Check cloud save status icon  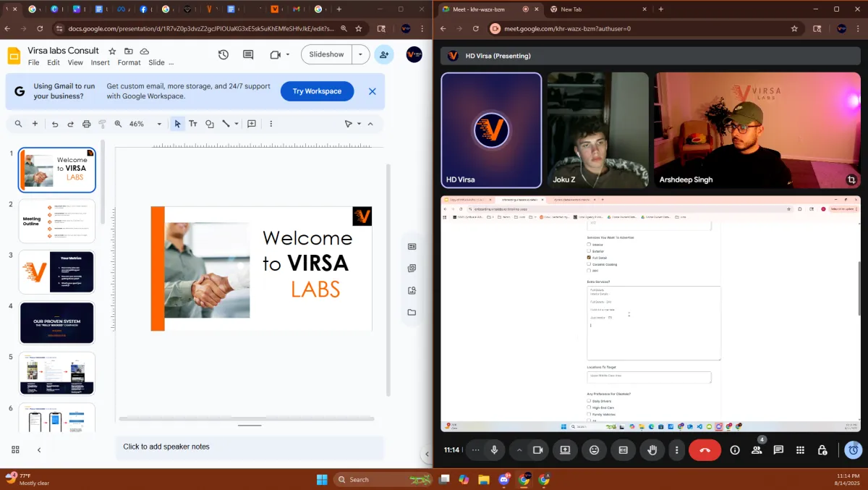pos(145,51)
